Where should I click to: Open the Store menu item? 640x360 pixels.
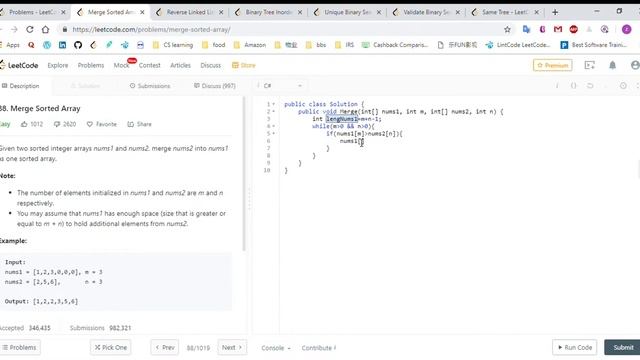click(244, 65)
